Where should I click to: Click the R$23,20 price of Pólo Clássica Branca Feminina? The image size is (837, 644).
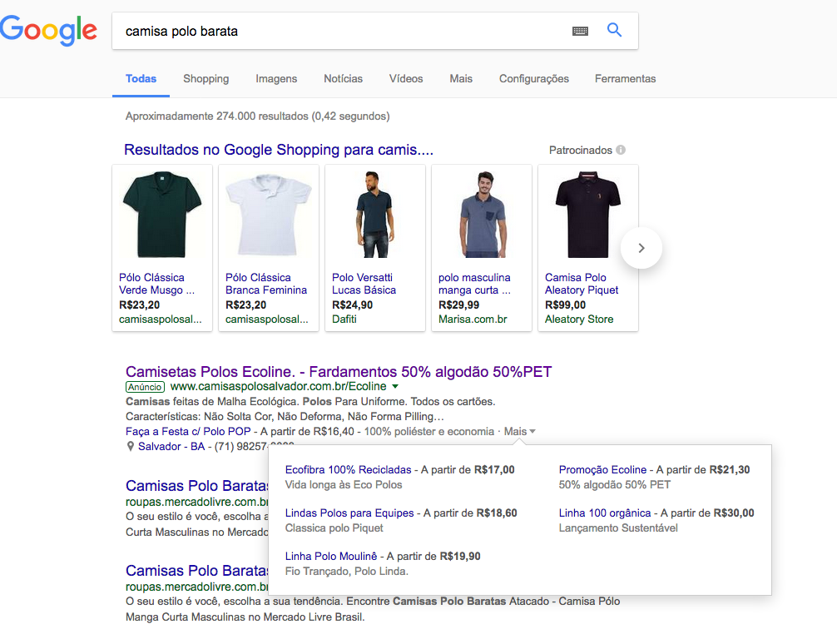[245, 305]
